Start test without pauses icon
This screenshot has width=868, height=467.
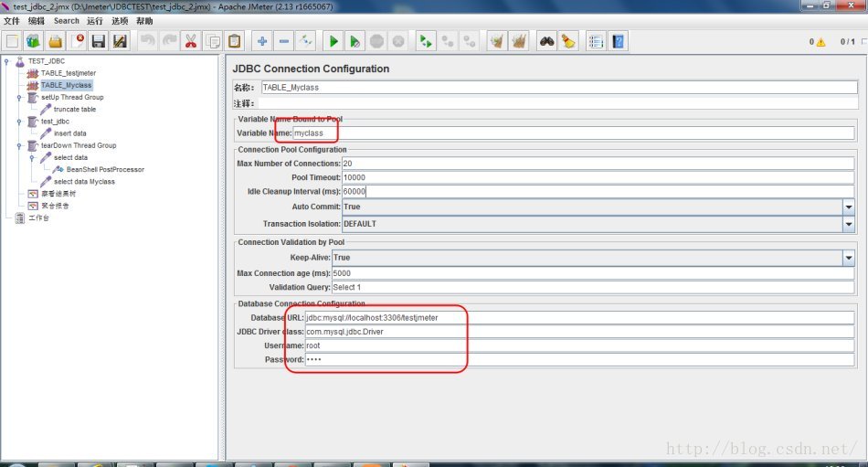pyautogui.click(x=355, y=41)
